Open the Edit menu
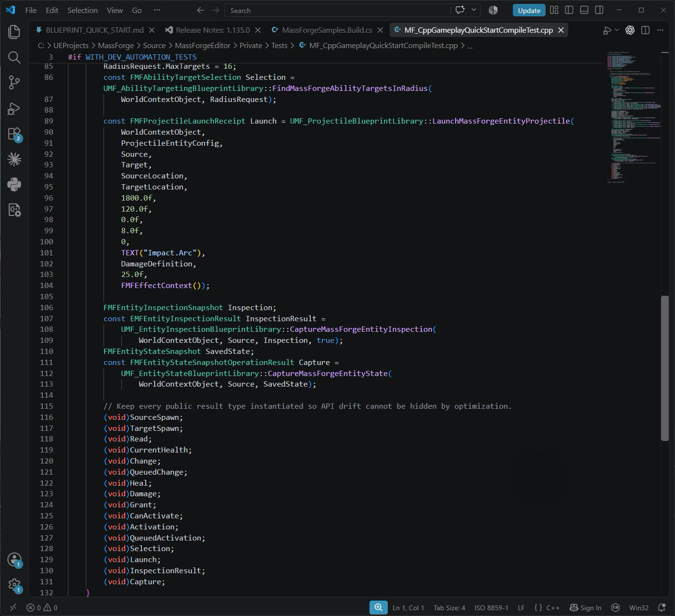The width and height of the screenshot is (675, 616). tap(52, 10)
